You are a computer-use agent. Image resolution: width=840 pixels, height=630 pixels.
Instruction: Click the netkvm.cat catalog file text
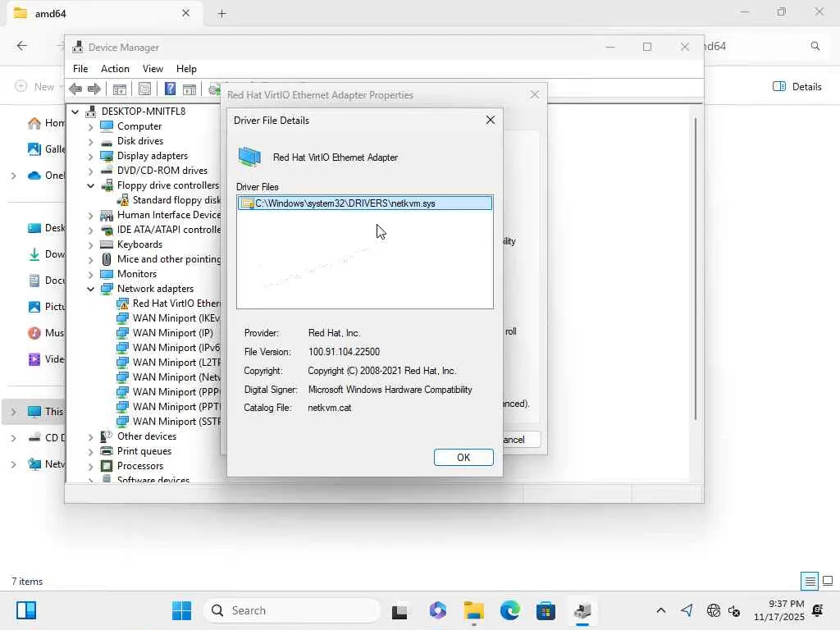[330, 408]
